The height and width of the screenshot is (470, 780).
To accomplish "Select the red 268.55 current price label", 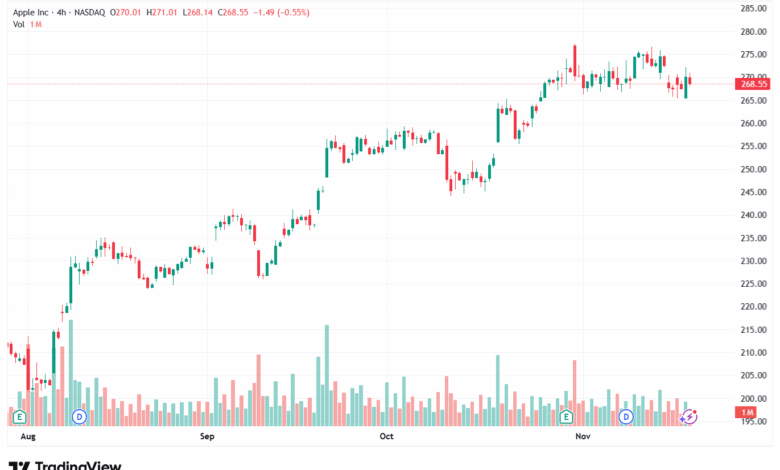I will (753, 84).
